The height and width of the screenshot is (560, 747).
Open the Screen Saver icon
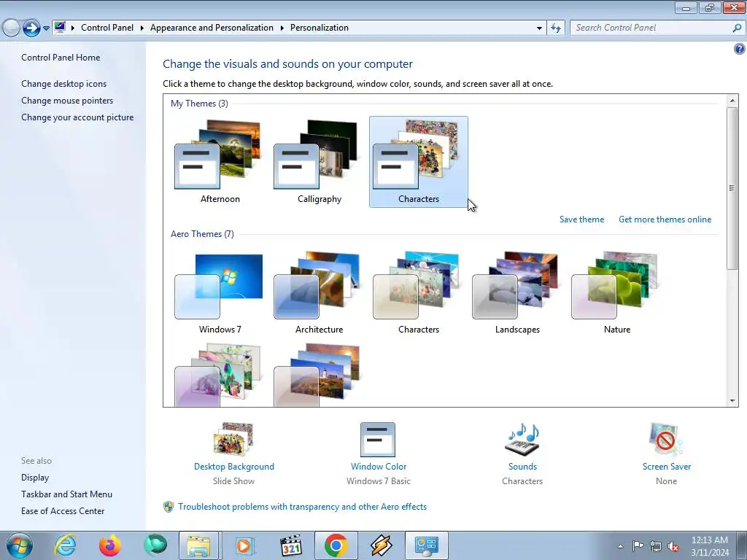(666, 440)
